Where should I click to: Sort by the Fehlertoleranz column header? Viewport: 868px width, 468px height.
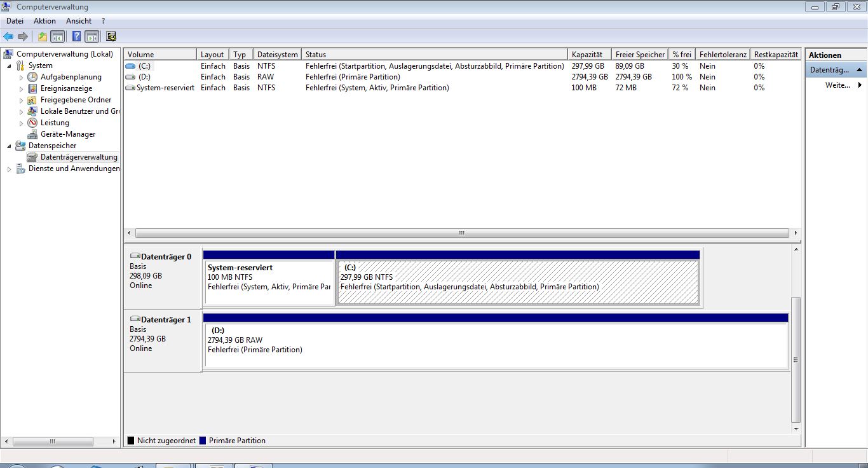(723, 55)
